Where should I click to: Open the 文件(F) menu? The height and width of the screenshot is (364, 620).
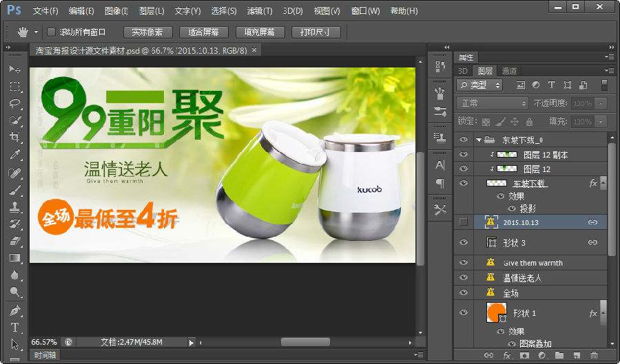45,10
